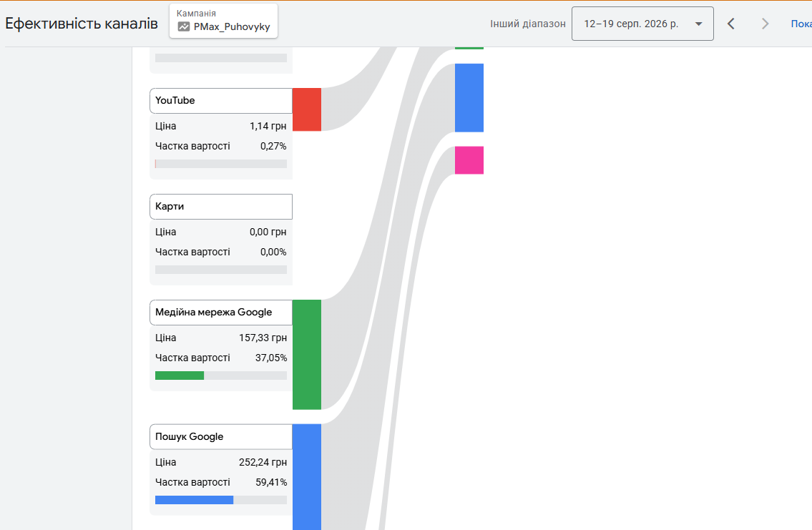Click the dropdown arrow in the date range box

698,24
